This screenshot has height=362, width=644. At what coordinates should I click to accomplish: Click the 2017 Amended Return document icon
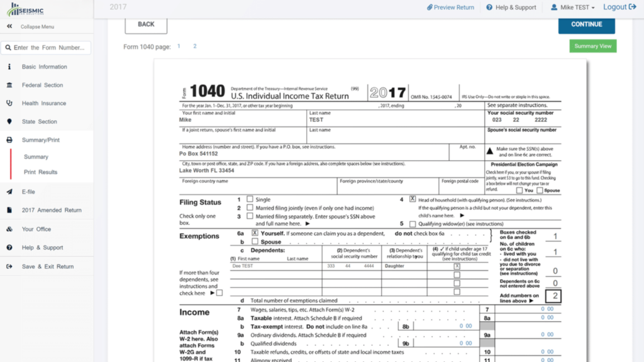9,210
